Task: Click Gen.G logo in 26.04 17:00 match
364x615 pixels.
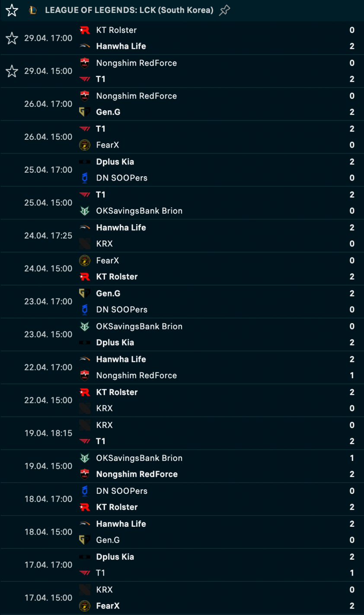Action: (85, 112)
